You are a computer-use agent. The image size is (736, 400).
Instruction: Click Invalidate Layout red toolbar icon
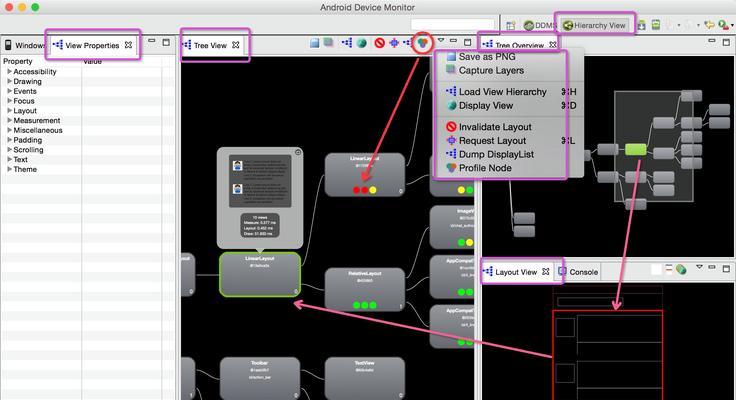(x=380, y=43)
